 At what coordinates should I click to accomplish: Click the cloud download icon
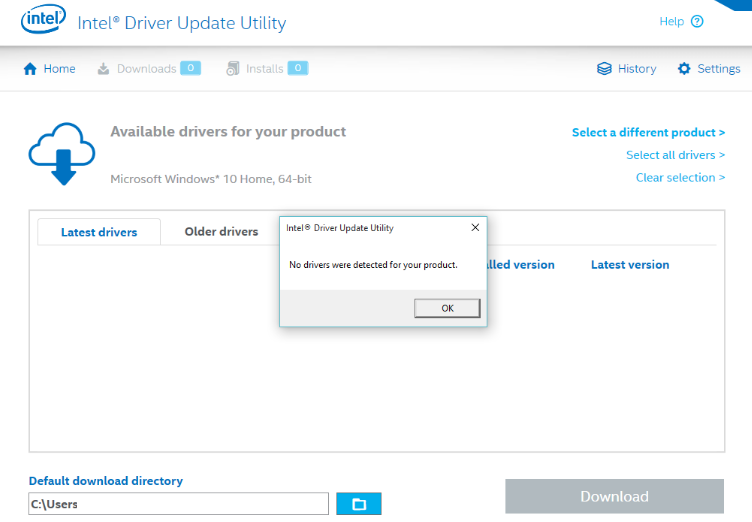(x=62, y=154)
